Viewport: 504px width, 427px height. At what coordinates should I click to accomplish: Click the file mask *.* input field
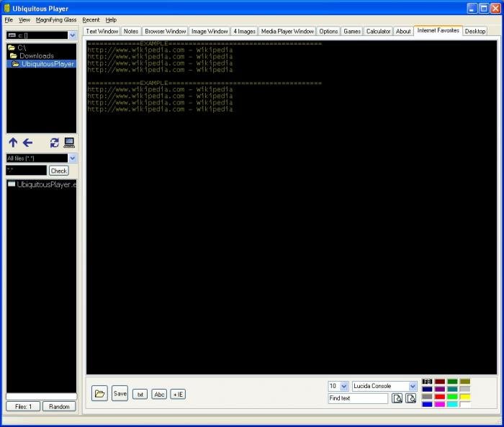pyautogui.click(x=27, y=171)
